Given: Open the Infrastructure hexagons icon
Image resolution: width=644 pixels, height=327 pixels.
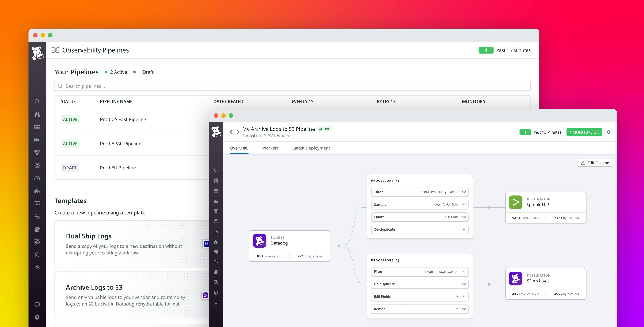Looking at the screenshot, I should click(37, 152).
